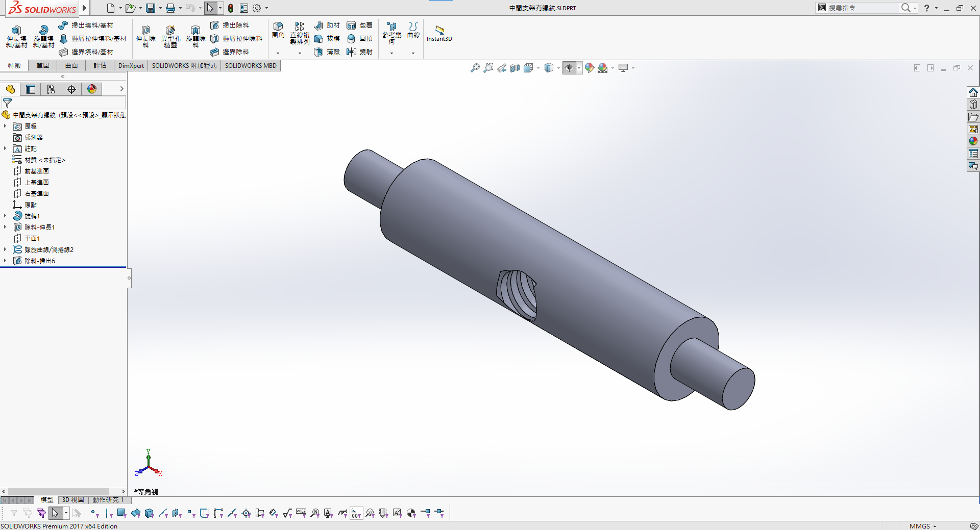Toggle the filter all magenta funnel icon
This screenshot has width=980, height=530.
(41, 513)
